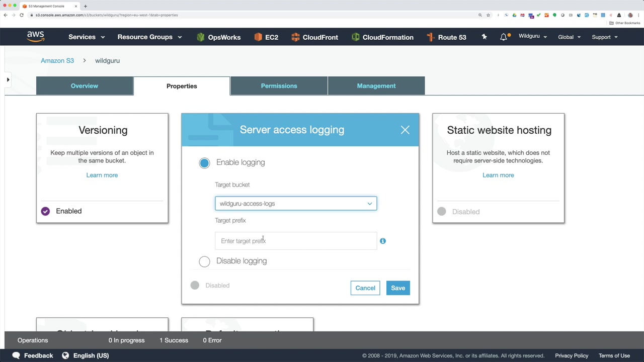This screenshot has width=644, height=362.
Task: Open the Wildguru account dropdown
Action: [x=533, y=36]
